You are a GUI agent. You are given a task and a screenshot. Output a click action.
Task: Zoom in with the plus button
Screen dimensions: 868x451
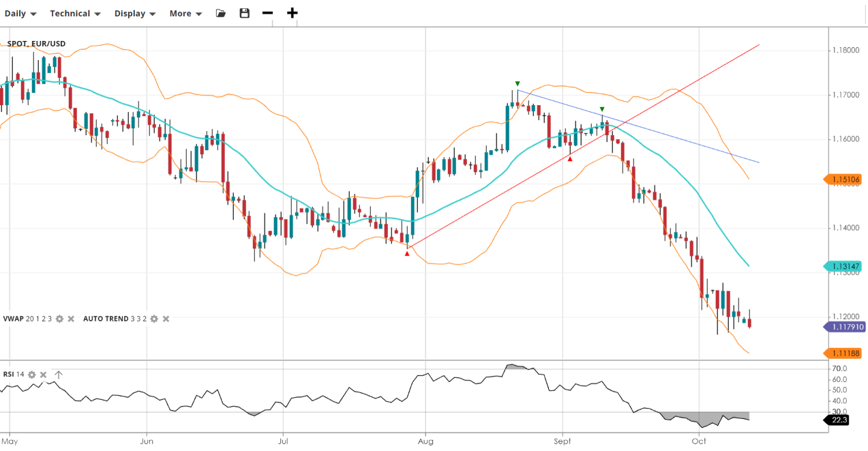coord(293,13)
